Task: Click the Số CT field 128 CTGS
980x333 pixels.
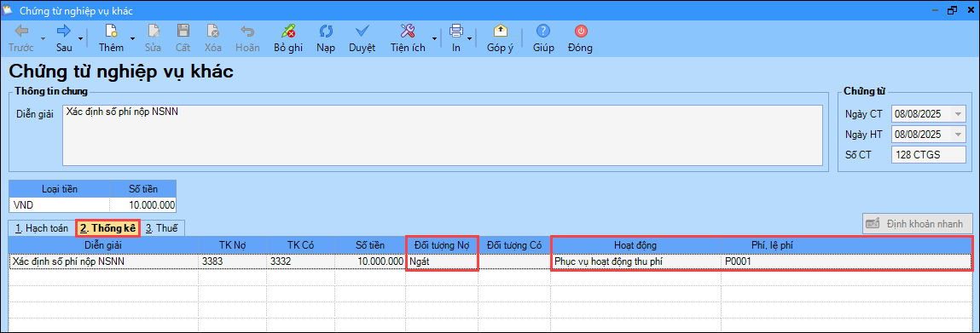Action: [929, 155]
